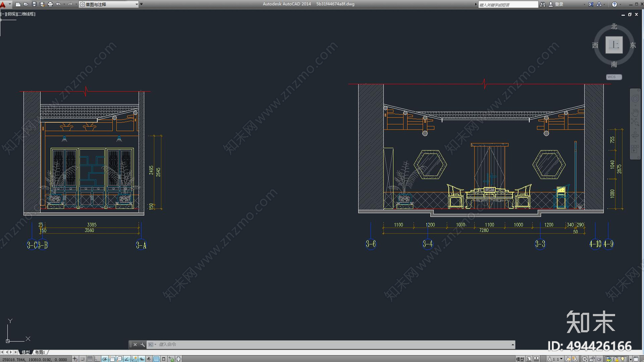Click the Open file icon
Image resolution: width=644 pixels, height=362 pixels.
tap(26, 4)
